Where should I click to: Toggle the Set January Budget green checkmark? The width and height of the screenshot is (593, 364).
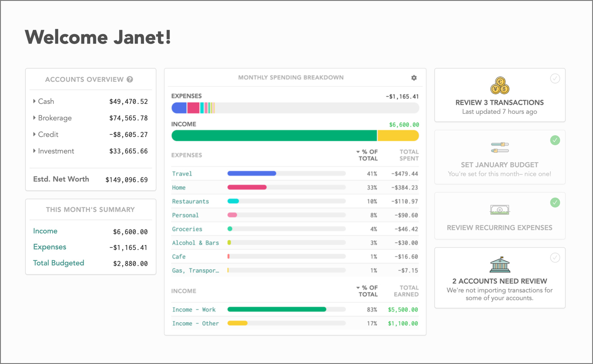pos(555,141)
